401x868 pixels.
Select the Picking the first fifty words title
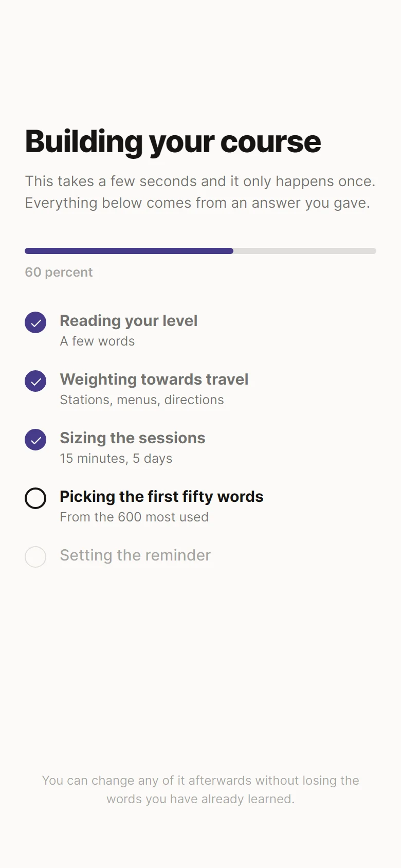point(161,497)
